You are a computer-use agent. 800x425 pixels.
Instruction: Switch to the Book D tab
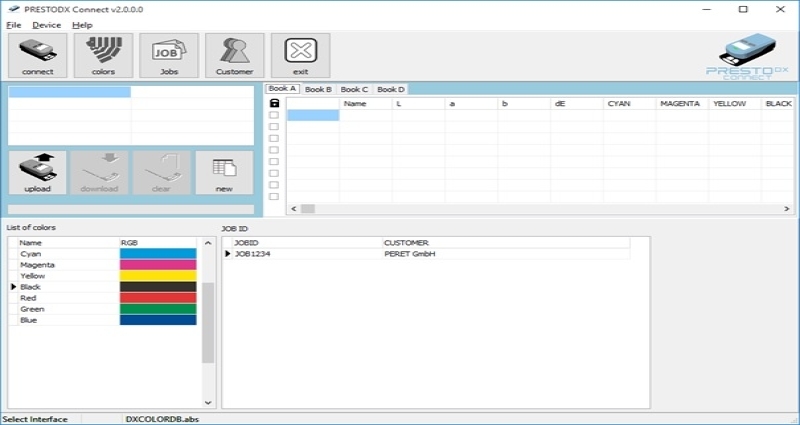point(391,89)
